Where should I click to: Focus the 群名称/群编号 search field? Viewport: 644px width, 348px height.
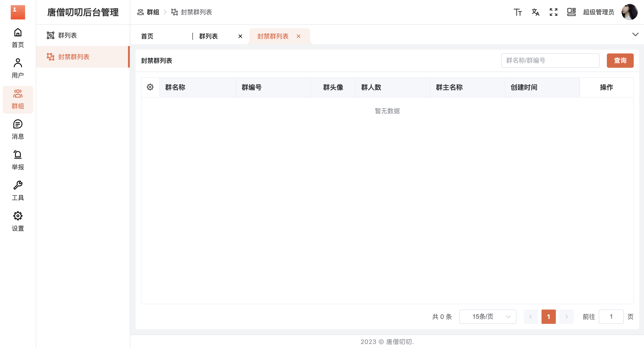550,60
